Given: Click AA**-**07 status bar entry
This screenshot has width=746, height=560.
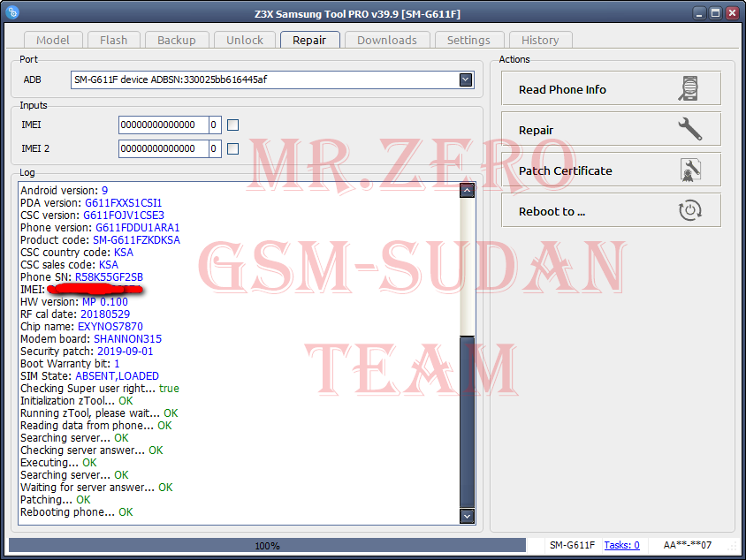Looking at the screenshot, I should point(688,545).
